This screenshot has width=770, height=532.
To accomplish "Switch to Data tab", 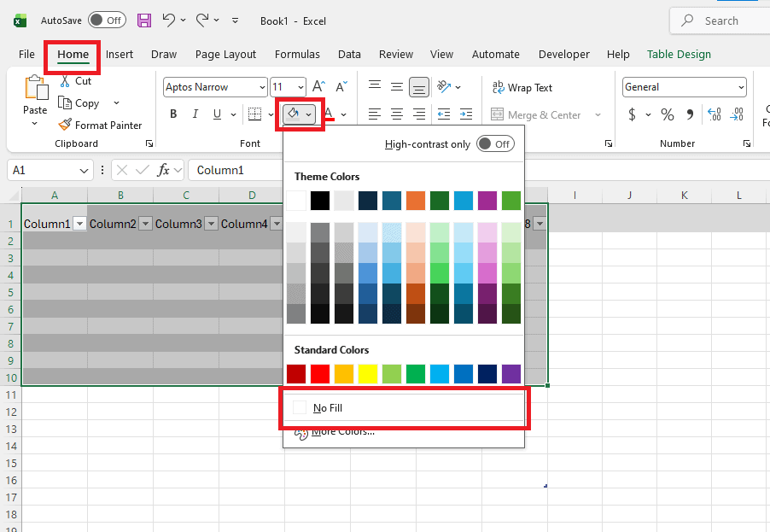I will point(349,54).
